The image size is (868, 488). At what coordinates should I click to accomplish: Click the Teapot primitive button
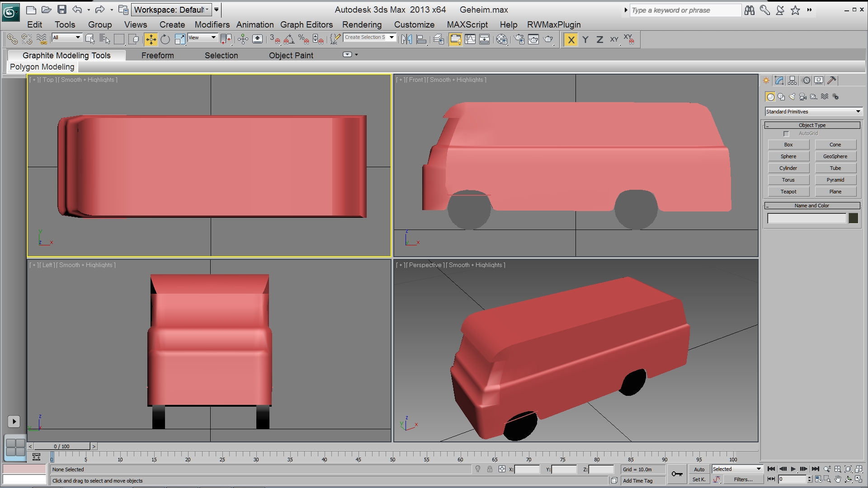click(788, 192)
